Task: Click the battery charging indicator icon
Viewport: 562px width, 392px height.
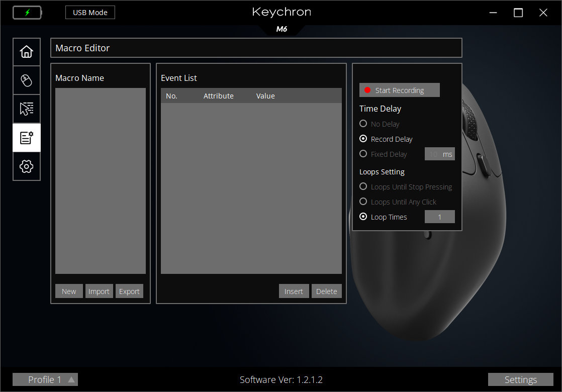Action: point(27,13)
